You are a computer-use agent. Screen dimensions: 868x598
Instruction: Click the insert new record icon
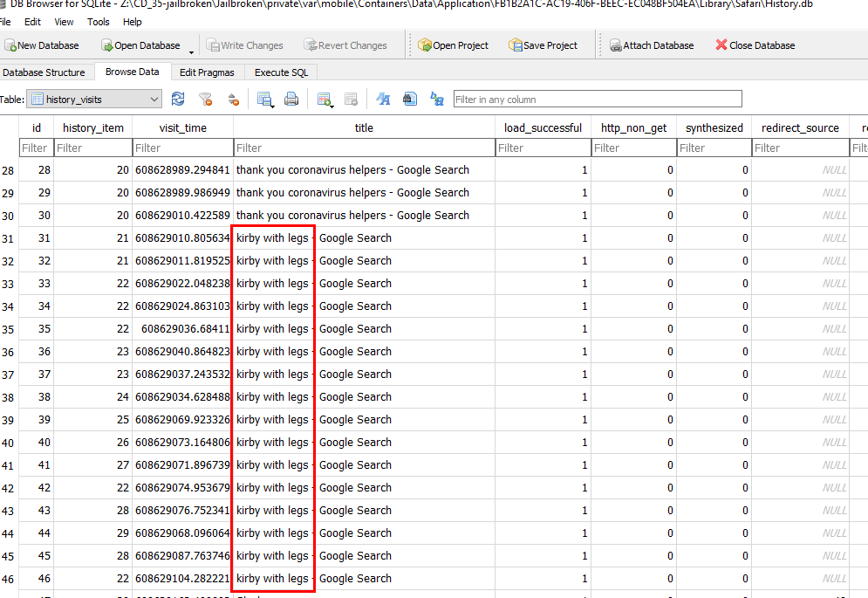pos(325,100)
